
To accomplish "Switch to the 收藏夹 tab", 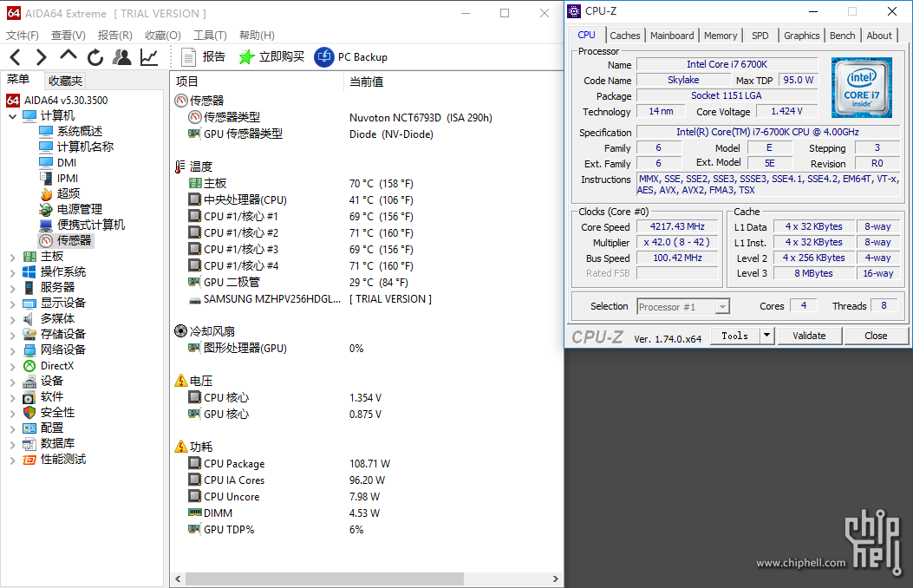I will click(65, 81).
